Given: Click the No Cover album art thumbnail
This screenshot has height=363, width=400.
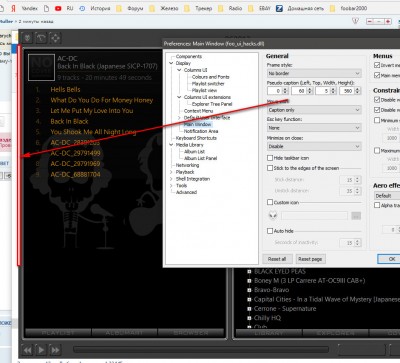Looking at the screenshot, I should point(41,67).
